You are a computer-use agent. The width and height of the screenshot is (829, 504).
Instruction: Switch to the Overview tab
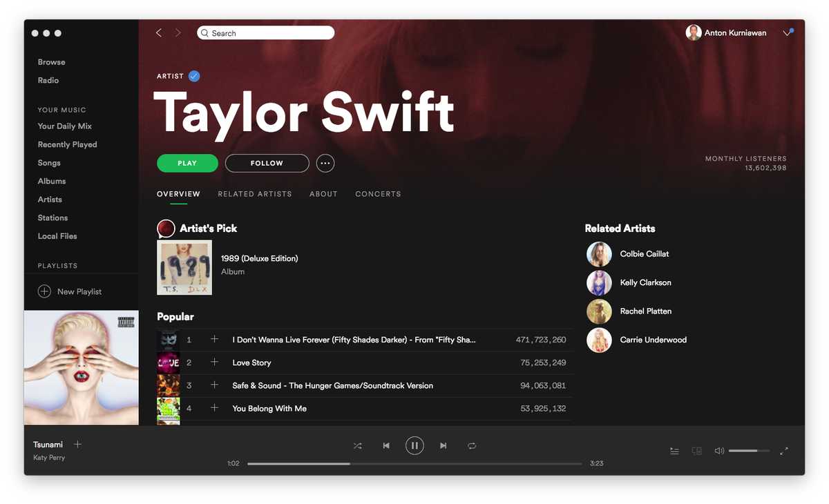pos(178,194)
